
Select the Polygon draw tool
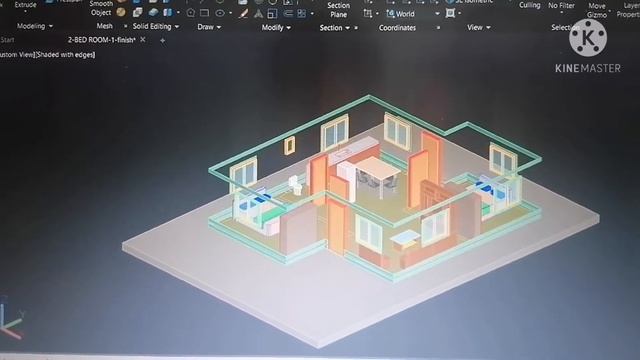[x=191, y=13]
